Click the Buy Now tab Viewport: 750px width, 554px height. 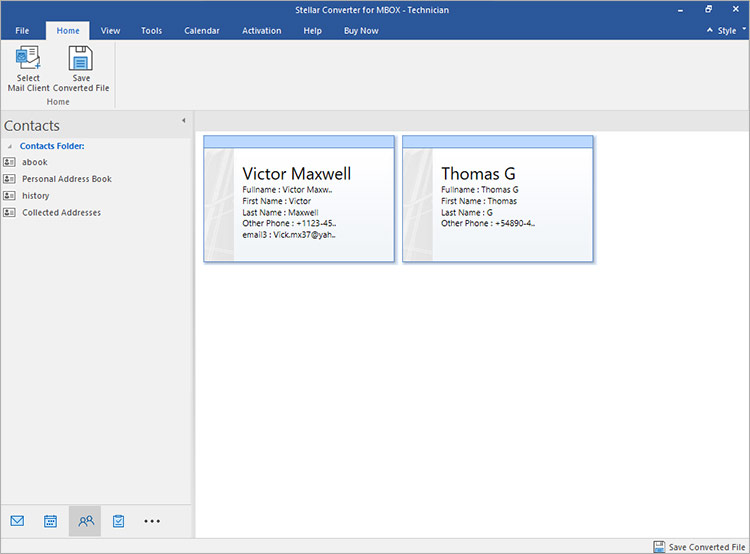[361, 31]
